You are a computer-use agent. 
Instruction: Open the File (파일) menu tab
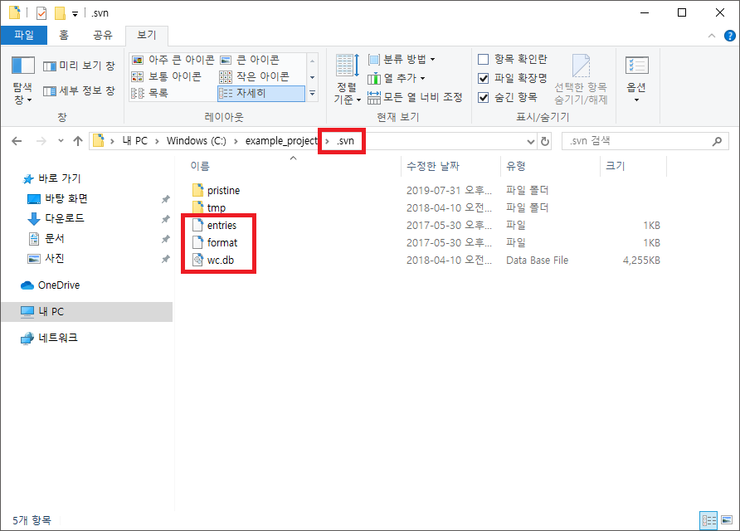click(23, 35)
